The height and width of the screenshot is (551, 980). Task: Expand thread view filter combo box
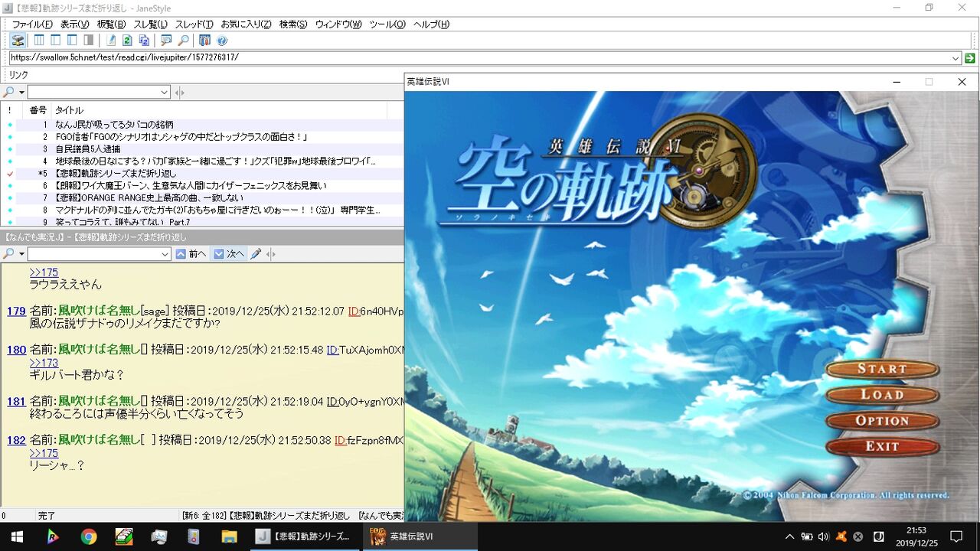tap(165, 254)
